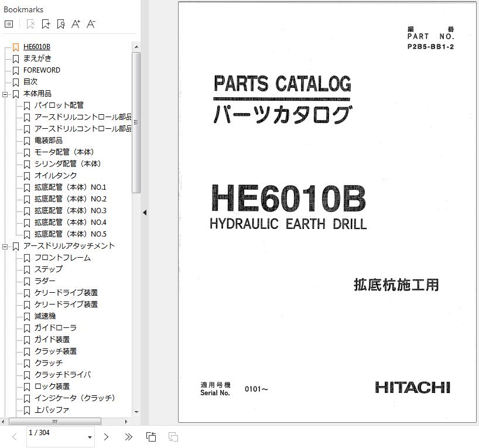This screenshot has height=448, width=479.
Task: Select the 本体用品 bookmark
Action: [37, 94]
